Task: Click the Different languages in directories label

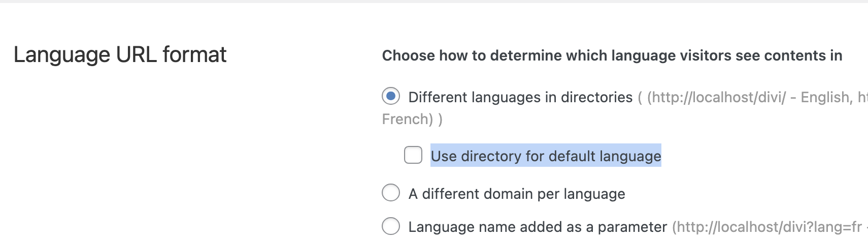Action: click(520, 97)
